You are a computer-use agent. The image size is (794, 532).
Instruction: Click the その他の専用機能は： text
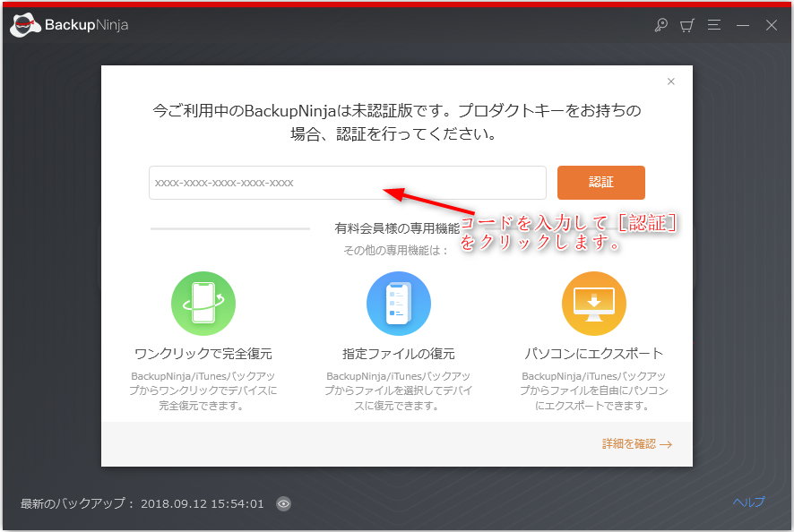click(396, 250)
